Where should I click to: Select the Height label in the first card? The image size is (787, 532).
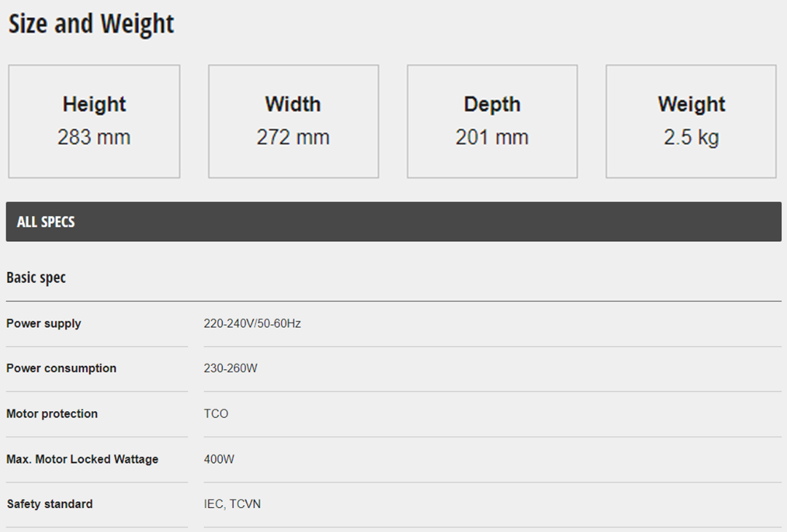click(x=94, y=104)
